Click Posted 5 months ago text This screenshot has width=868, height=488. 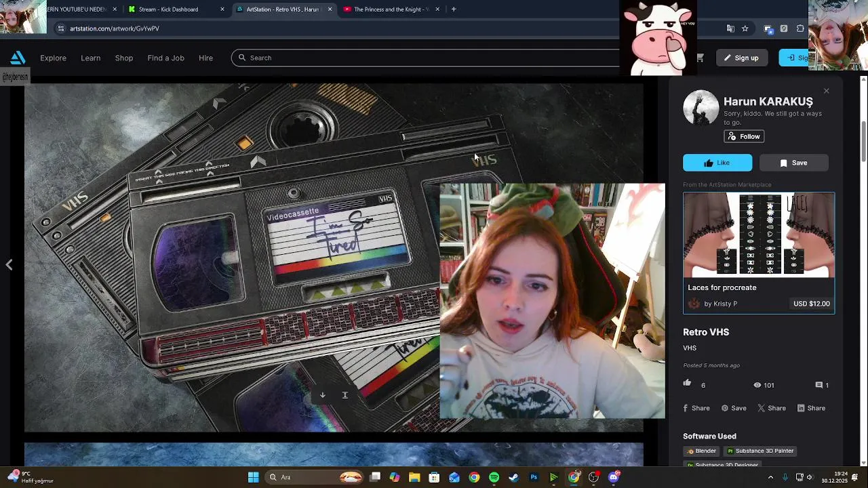711,365
